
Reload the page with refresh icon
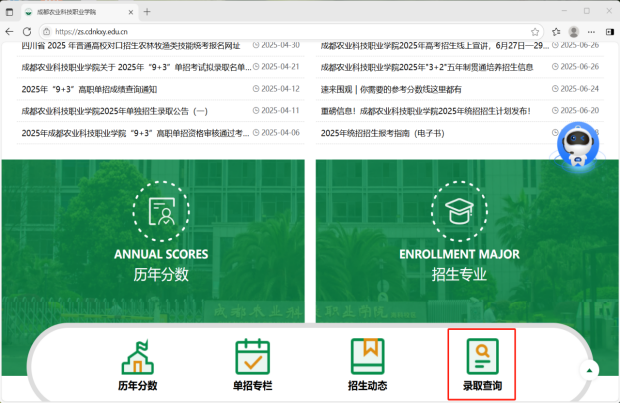(x=27, y=32)
